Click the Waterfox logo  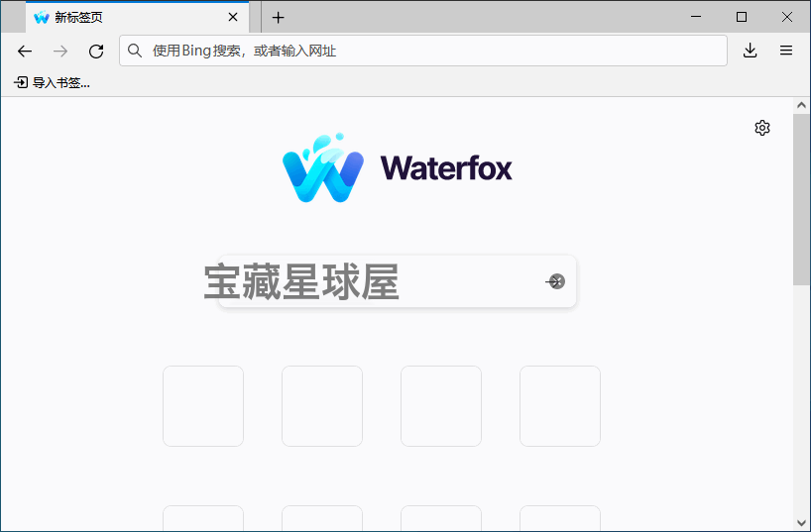[398, 167]
